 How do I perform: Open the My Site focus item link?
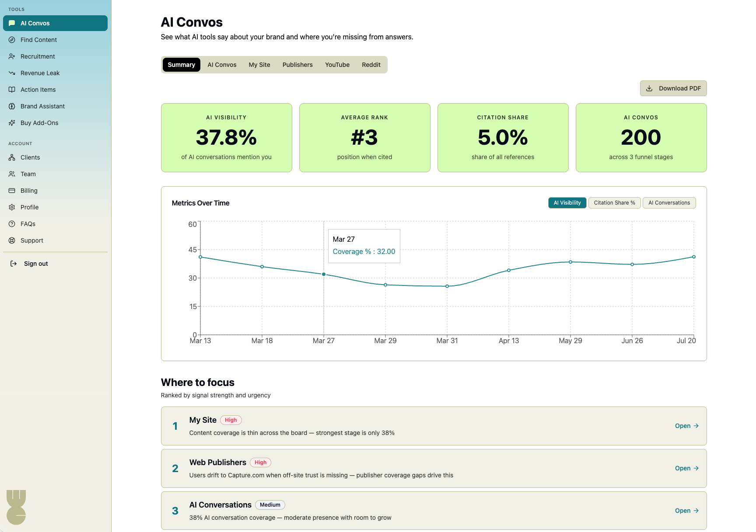(686, 426)
